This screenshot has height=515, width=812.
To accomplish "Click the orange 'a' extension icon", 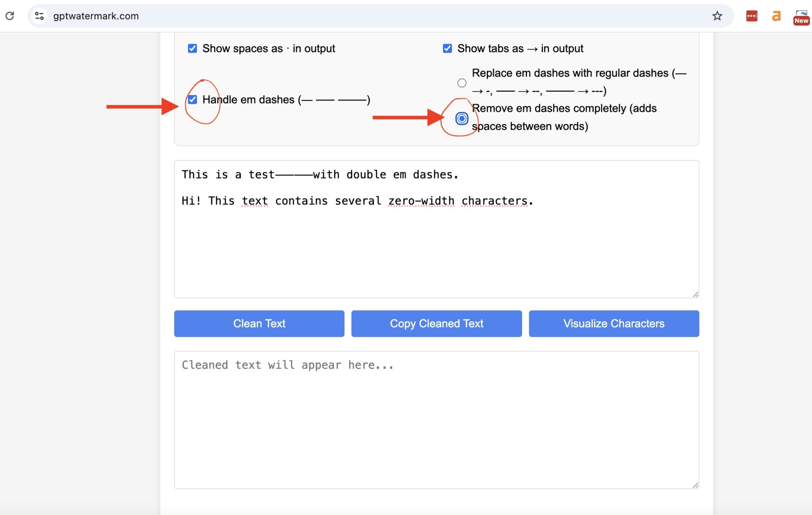I will [x=776, y=16].
